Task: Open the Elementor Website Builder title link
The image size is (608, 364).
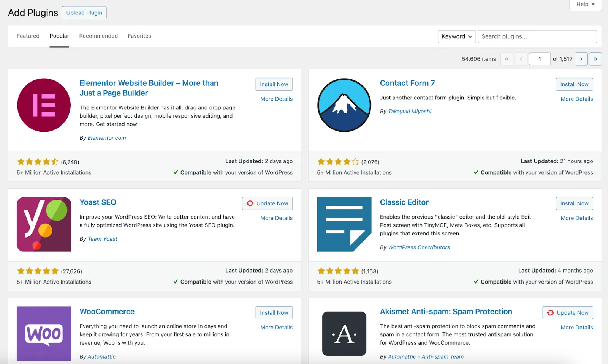Action: 149,88
